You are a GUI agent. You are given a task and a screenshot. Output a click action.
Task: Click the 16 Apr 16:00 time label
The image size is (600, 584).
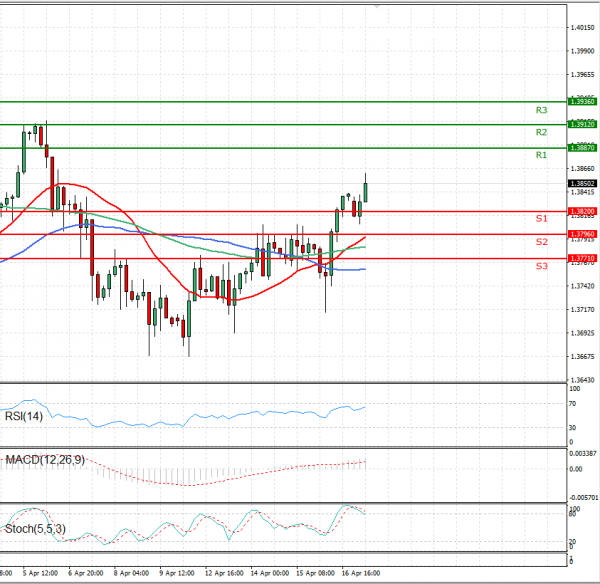pos(361,573)
